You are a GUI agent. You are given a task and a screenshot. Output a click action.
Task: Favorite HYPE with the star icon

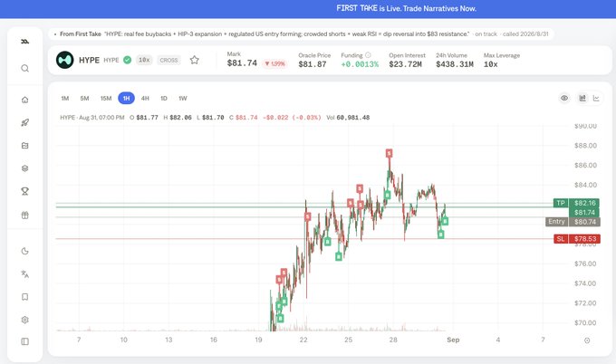(195, 60)
